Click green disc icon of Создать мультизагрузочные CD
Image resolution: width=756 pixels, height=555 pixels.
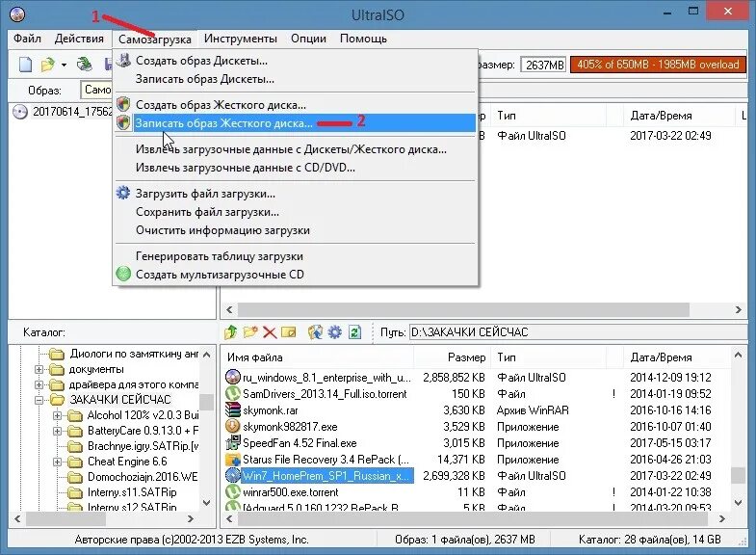click(123, 274)
